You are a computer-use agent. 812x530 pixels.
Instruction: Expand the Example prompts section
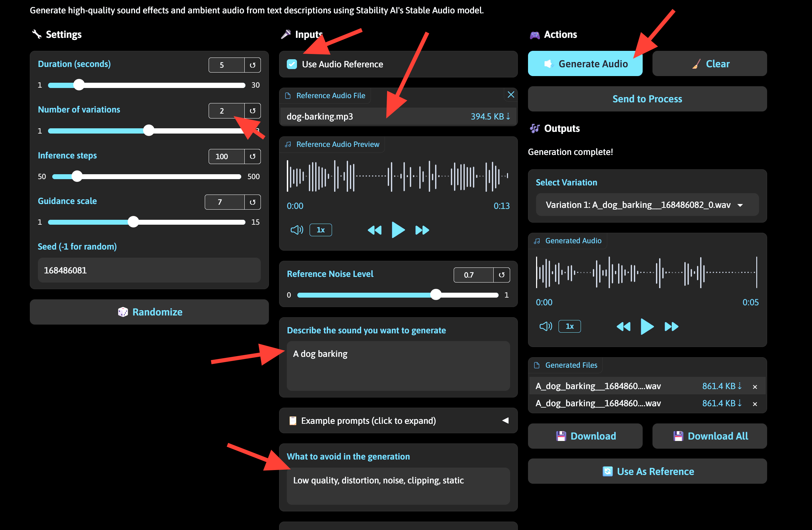398,420
